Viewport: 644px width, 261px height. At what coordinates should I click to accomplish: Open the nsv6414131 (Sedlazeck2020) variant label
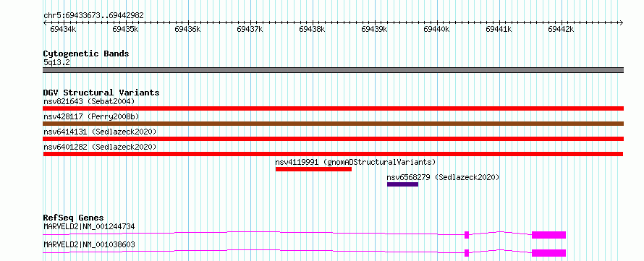click(x=100, y=132)
